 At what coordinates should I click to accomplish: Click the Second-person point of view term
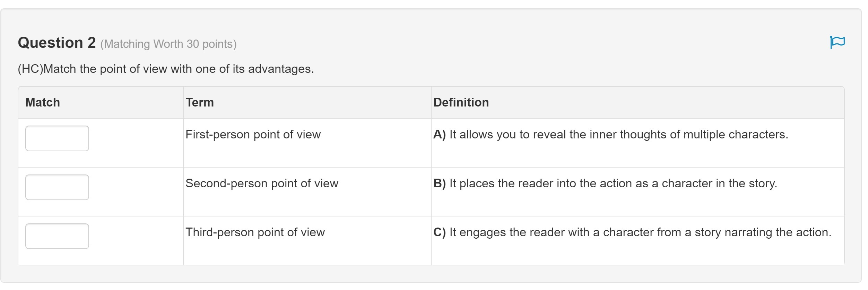262,183
